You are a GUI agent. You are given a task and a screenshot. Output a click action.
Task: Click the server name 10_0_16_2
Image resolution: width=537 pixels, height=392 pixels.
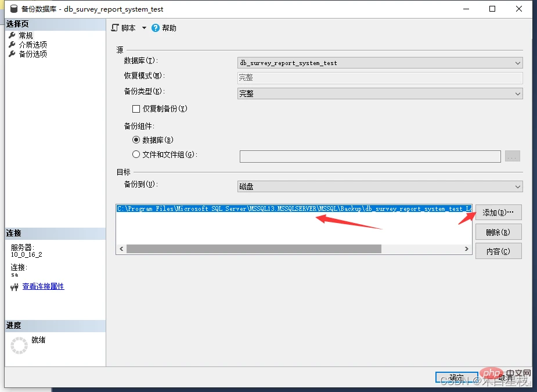click(x=26, y=254)
